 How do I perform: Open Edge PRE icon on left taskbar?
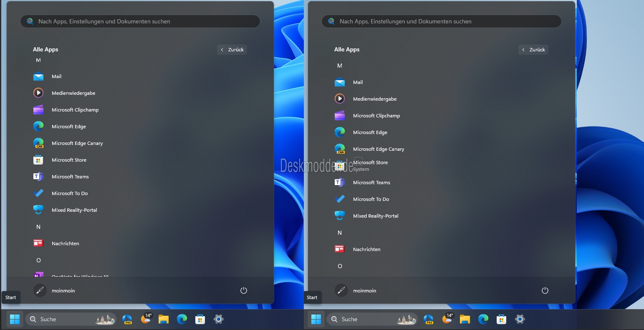coord(127,319)
